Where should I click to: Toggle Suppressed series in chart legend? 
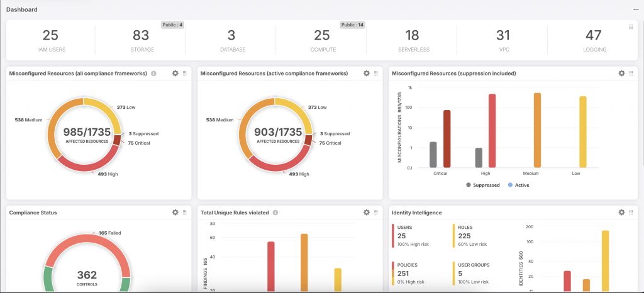pyautogui.click(x=483, y=185)
